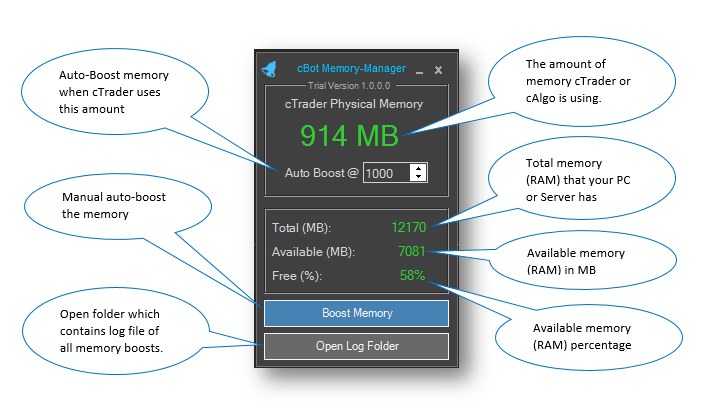Image resolution: width=708 pixels, height=415 pixels.
Task: Click the Free (%) label
Action: click(297, 276)
